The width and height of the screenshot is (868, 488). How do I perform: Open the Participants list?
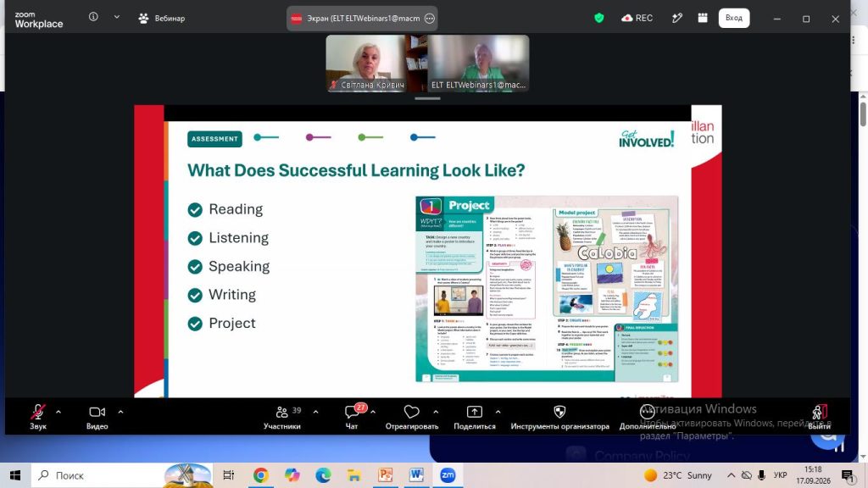(282, 417)
